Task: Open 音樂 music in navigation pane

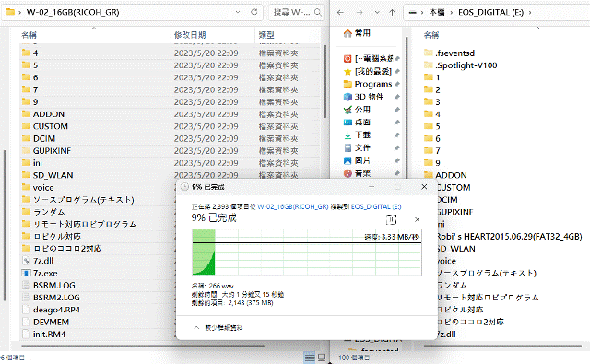Action: pos(357,173)
